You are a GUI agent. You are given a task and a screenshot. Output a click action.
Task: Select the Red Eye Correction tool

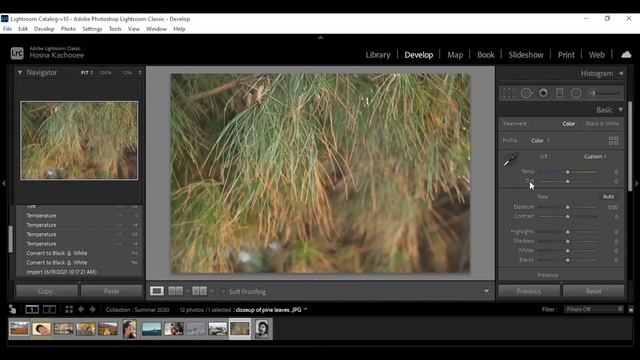pyautogui.click(x=543, y=93)
